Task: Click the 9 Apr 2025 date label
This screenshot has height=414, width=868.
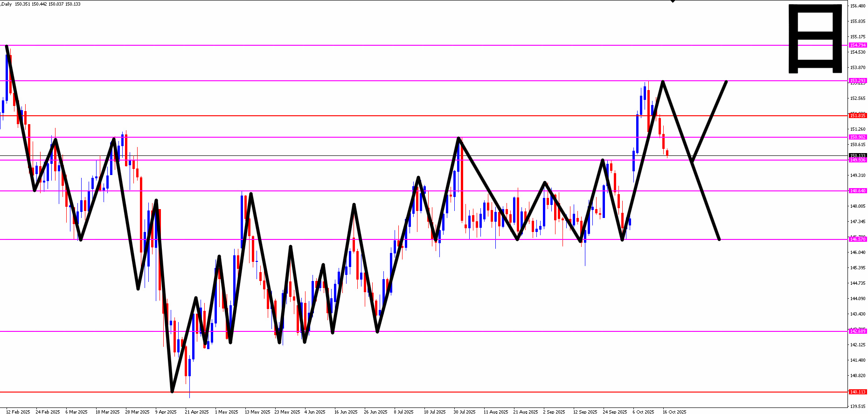Action: click(x=166, y=412)
